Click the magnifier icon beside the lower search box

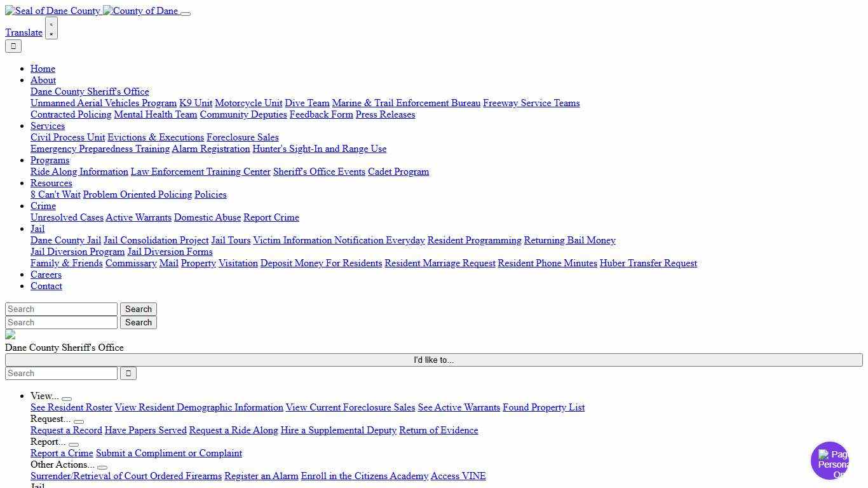[x=128, y=373]
